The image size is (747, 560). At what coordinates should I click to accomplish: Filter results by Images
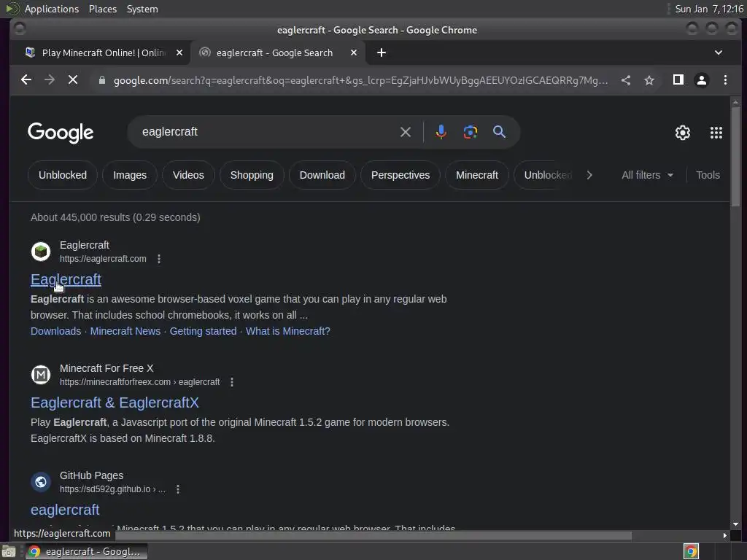pos(130,175)
